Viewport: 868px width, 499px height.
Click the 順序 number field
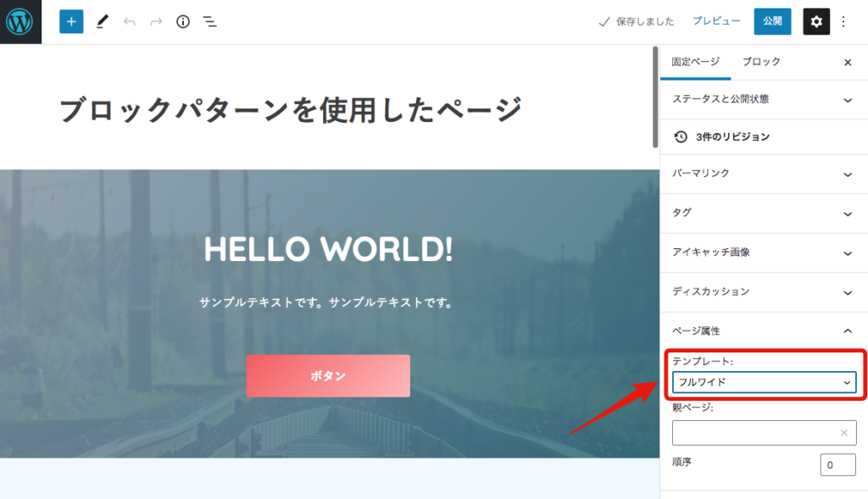coord(837,465)
